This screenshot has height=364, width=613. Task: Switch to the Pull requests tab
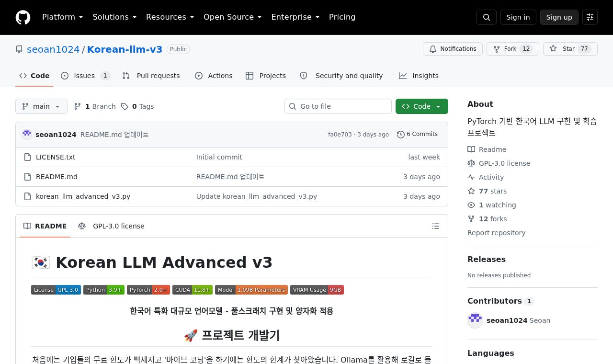151,76
